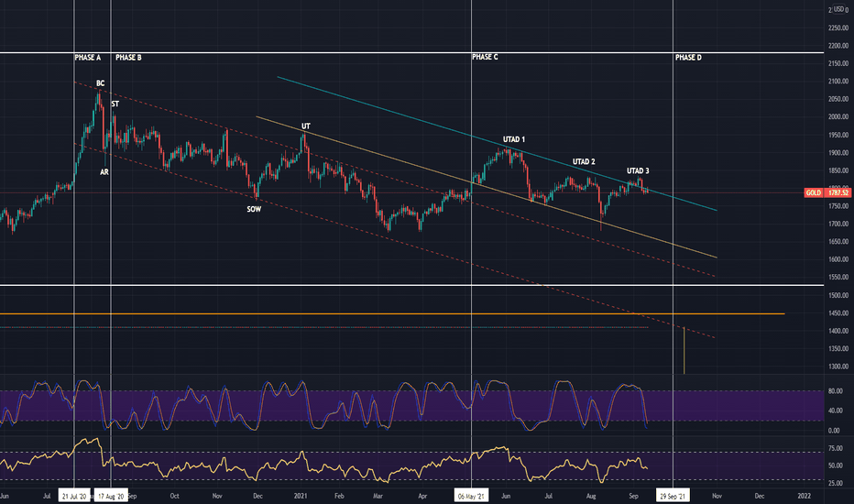Click the BC annotation at the peak

point(100,83)
